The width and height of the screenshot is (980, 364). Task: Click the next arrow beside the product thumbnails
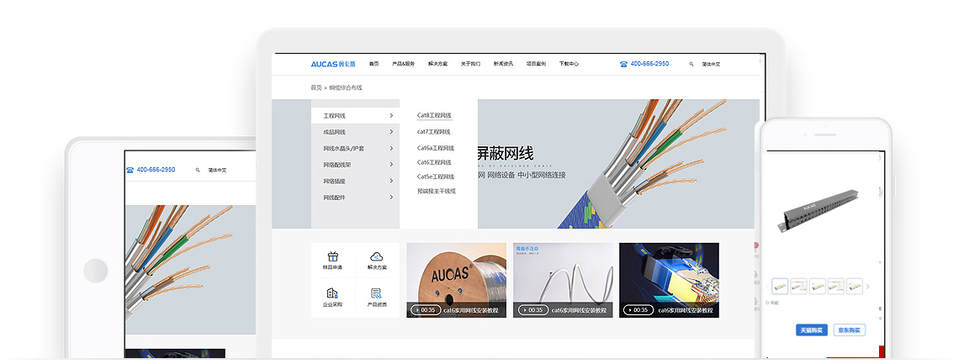tap(868, 287)
